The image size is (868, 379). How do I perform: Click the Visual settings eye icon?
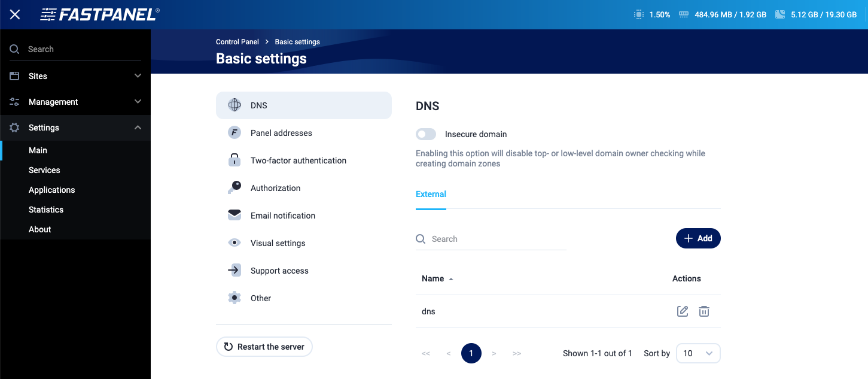click(234, 243)
